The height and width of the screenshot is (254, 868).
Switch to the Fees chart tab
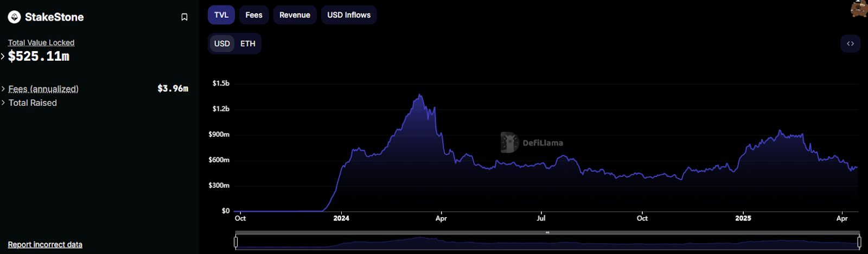point(254,15)
